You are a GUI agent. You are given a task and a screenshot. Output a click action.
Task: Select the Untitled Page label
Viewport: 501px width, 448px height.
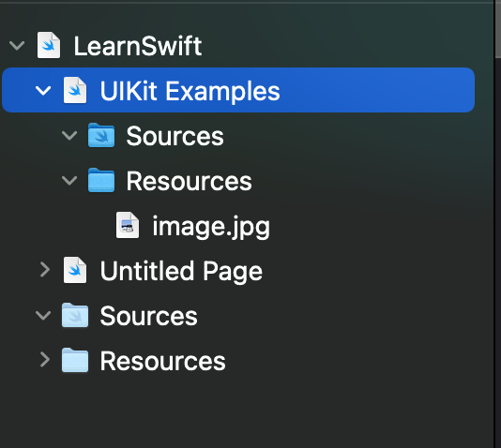[x=181, y=272]
